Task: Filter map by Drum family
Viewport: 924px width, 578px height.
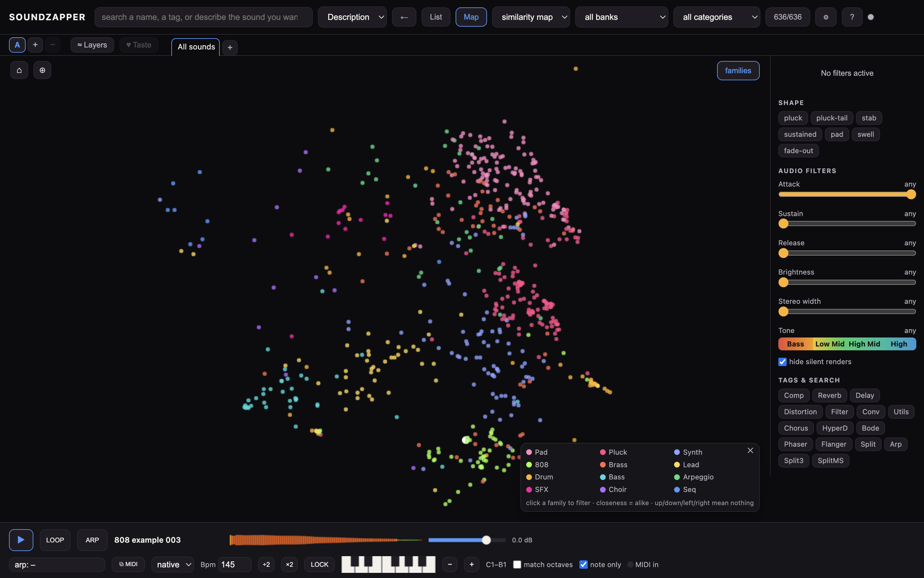Action: pos(540,477)
